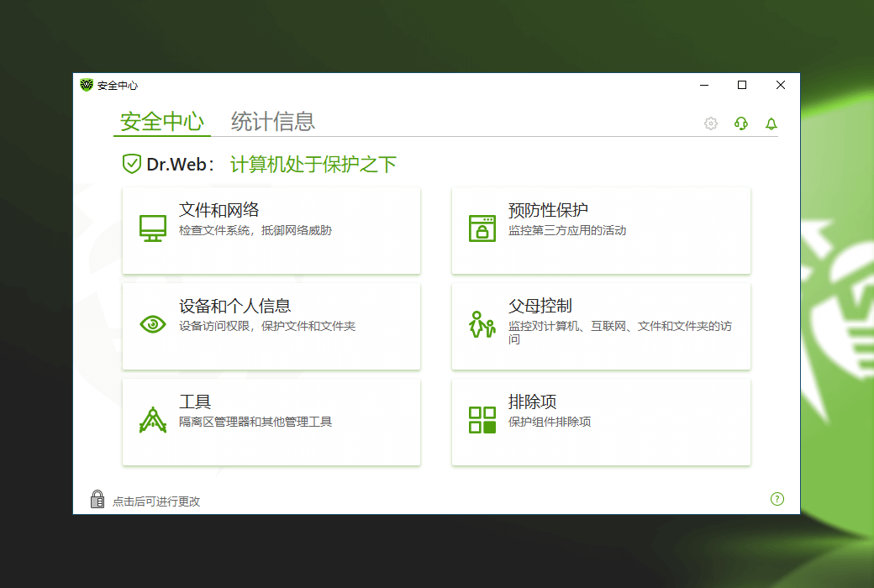Viewport: 874px width, 588px height.
Task: Click the monitor icon for Files and Network
Action: point(152,228)
